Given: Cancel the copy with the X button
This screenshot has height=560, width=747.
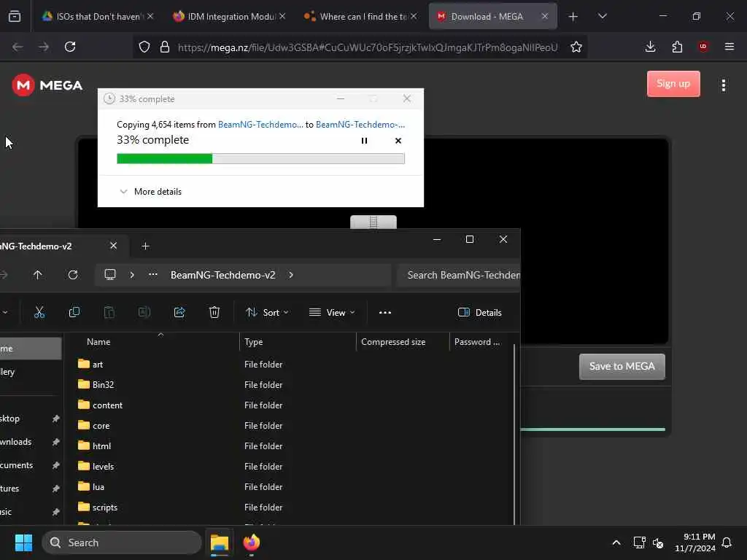Looking at the screenshot, I should click(398, 141).
